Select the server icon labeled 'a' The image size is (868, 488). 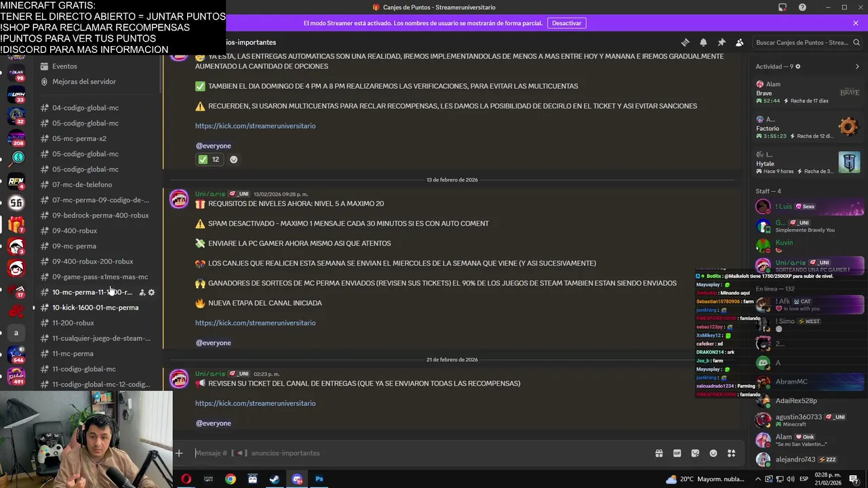pyautogui.click(x=16, y=333)
